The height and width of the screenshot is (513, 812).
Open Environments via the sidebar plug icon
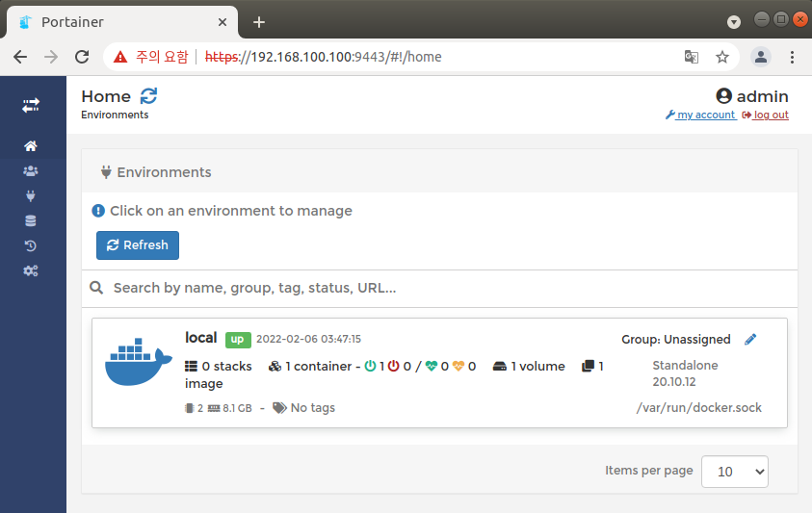(31, 195)
